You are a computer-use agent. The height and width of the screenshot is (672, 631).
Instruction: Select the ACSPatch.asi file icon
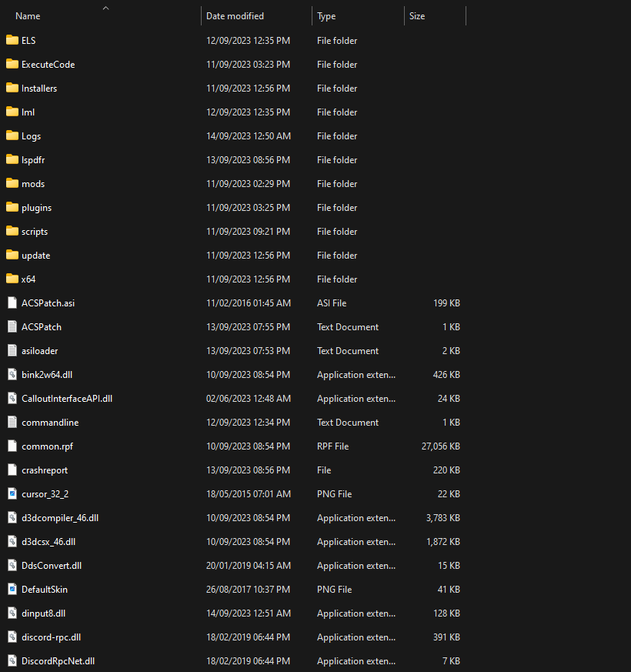12,303
